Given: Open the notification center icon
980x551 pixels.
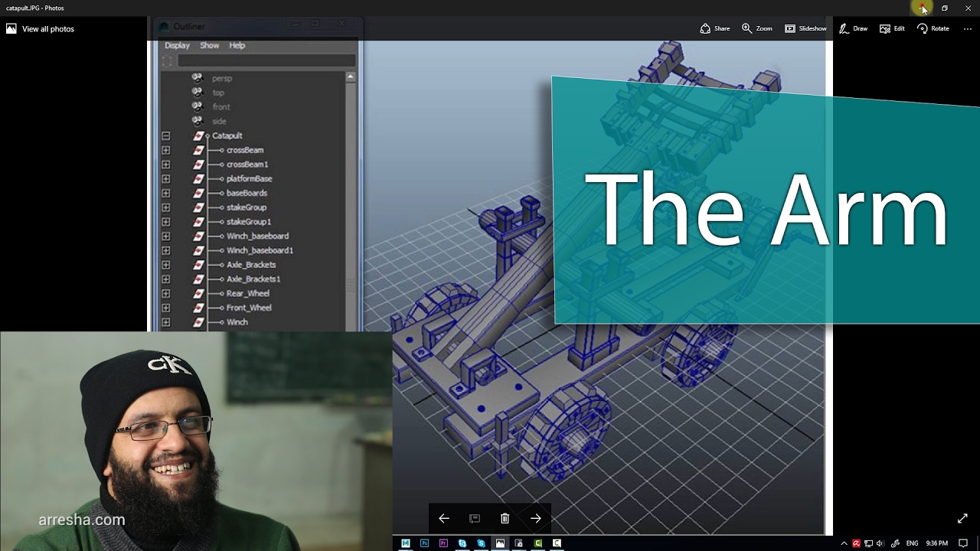Looking at the screenshot, I should pyautogui.click(x=963, y=543).
